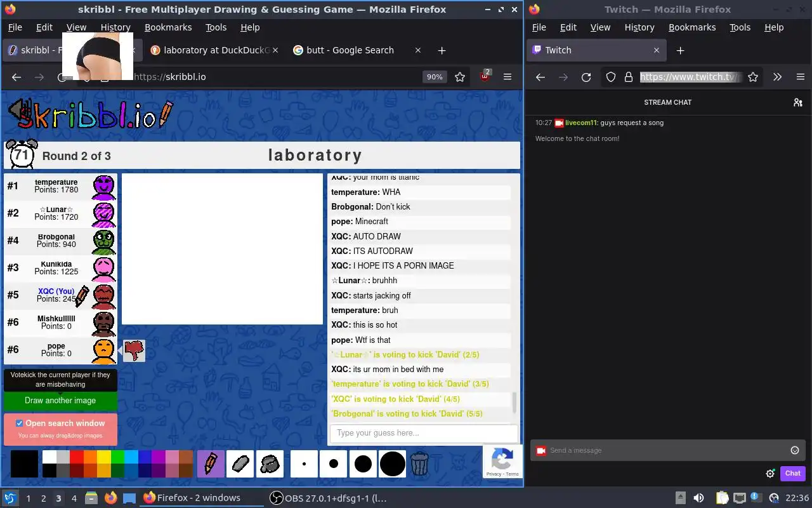
Task: Choose the largest brush size
Action: point(393,464)
